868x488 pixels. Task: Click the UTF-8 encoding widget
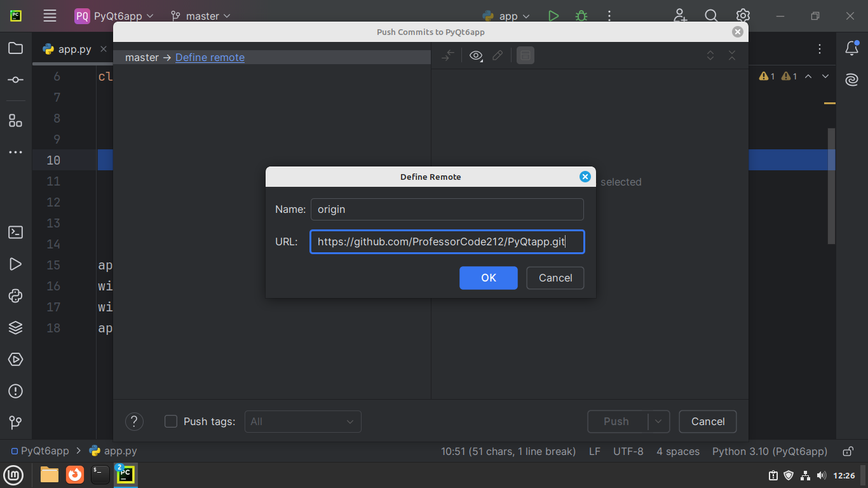[628, 451]
